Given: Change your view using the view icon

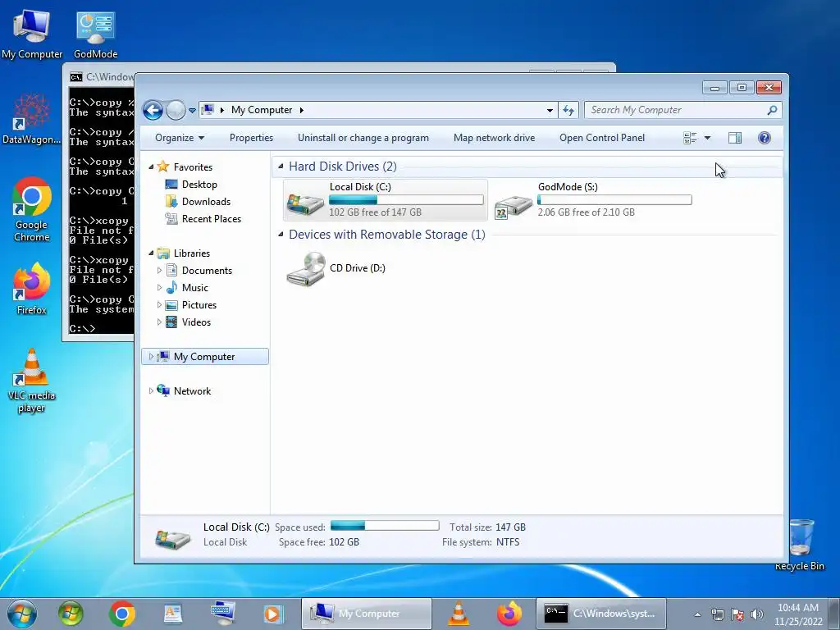Looking at the screenshot, I should click(690, 138).
